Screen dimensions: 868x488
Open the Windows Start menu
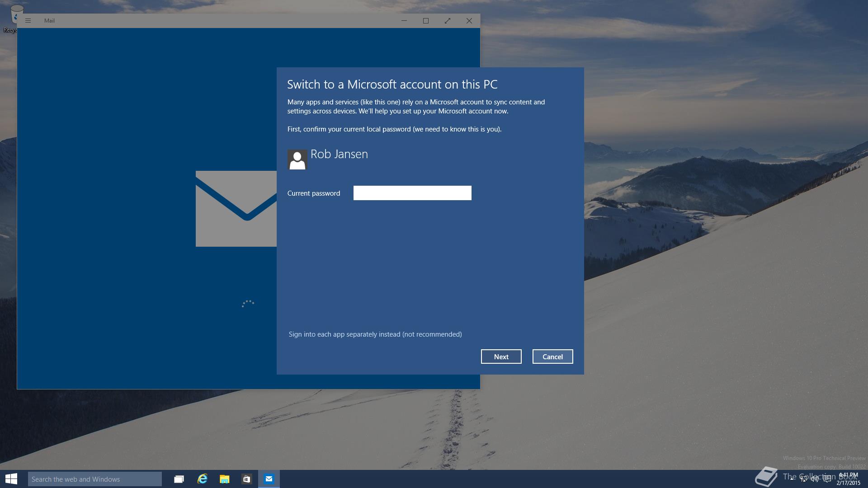11,479
